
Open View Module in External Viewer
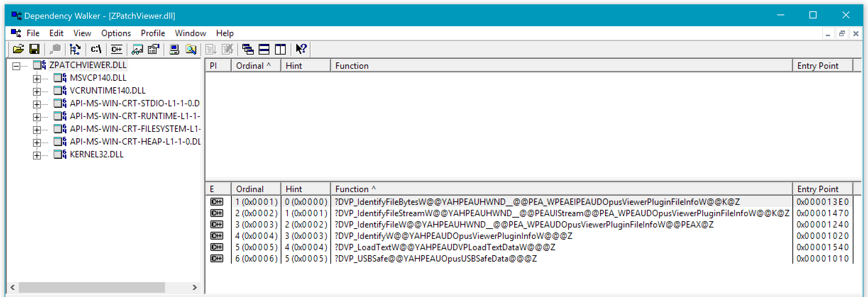pos(137,49)
